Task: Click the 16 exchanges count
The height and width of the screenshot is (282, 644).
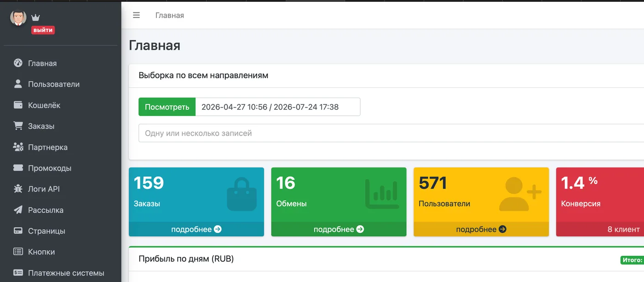Action: 286,183
